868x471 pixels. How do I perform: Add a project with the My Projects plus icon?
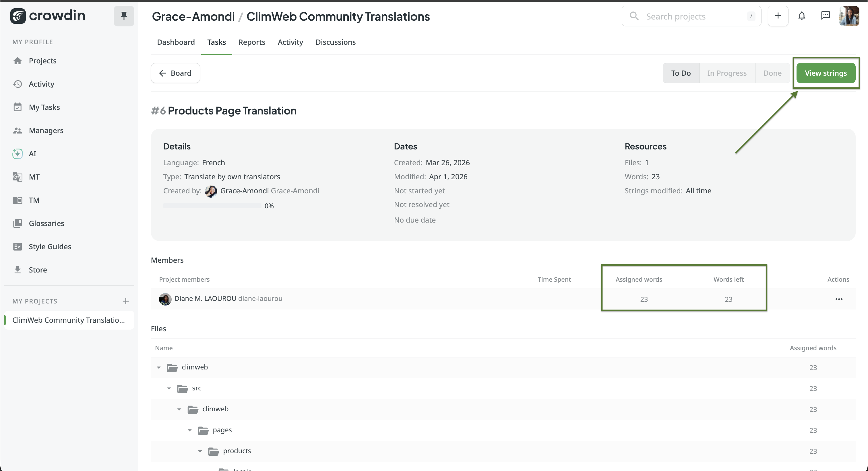coord(126,301)
